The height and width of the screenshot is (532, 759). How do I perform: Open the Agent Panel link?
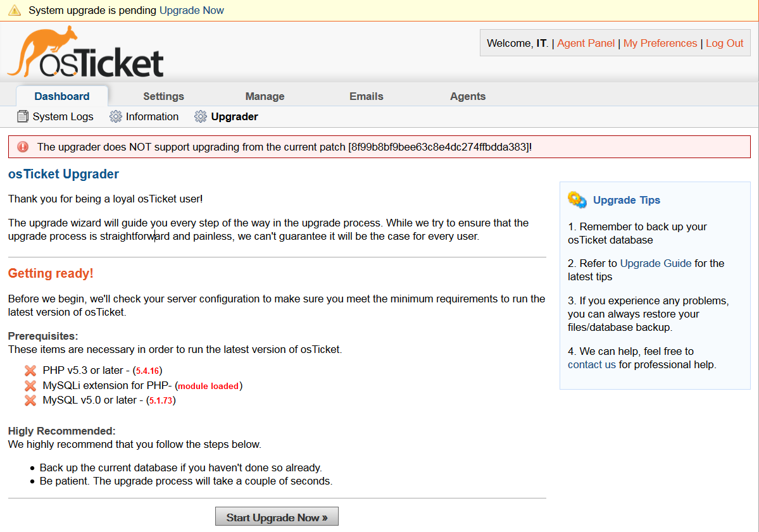pos(586,43)
